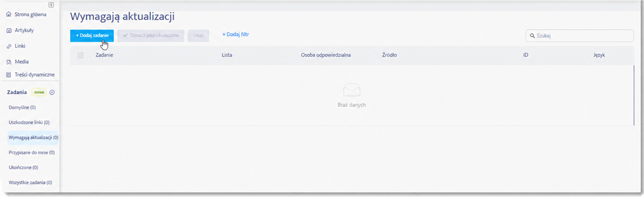Click the chain link icon beside Linki

tap(9, 46)
